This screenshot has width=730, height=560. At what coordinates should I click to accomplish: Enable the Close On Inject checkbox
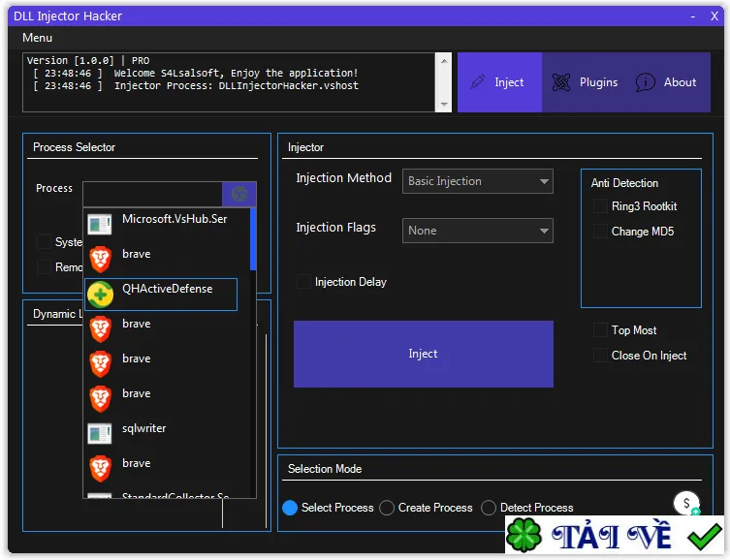(600, 356)
